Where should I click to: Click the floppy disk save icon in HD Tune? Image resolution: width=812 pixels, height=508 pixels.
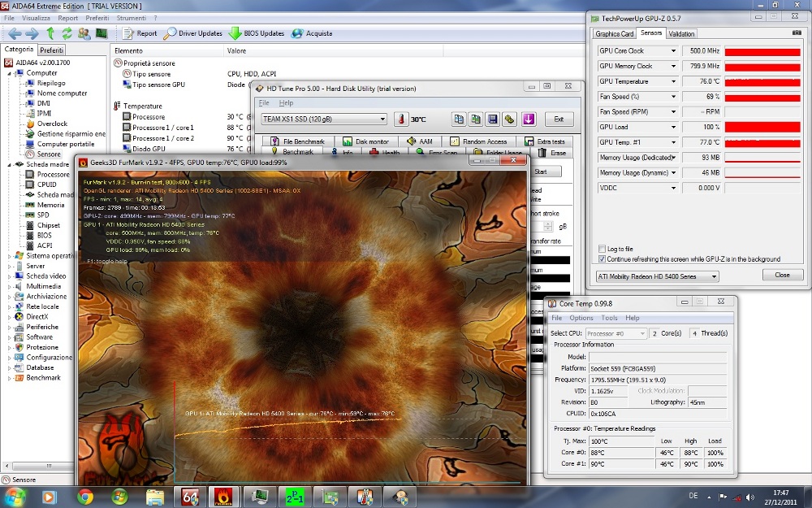[493, 119]
